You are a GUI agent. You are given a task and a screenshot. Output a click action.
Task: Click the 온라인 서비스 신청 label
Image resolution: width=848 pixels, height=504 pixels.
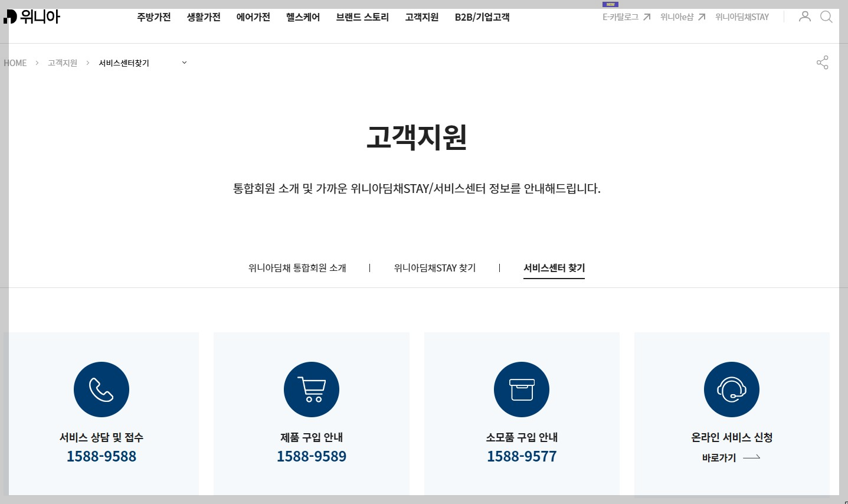[x=732, y=437]
